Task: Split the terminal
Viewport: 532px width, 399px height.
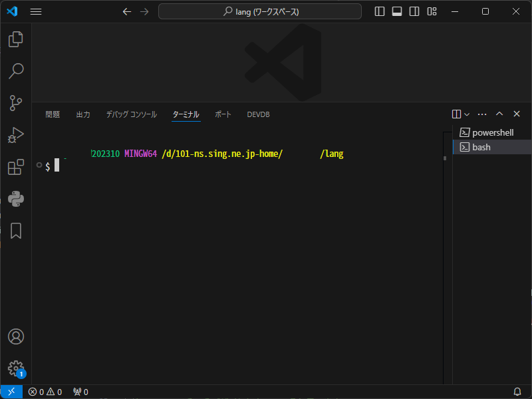Action: 456,114
